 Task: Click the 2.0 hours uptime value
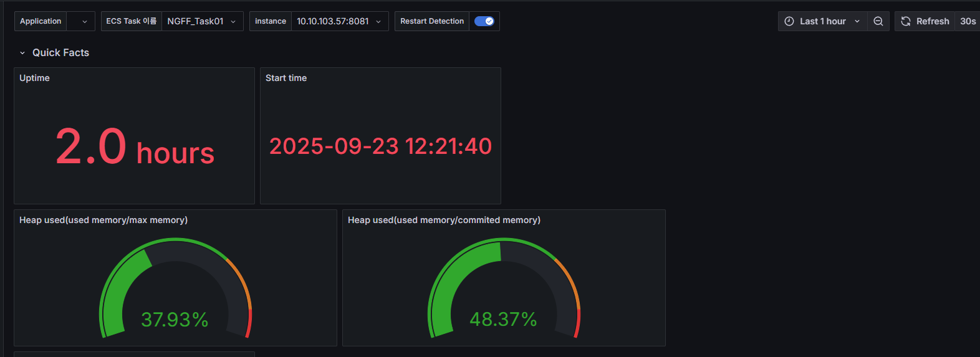pos(135,148)
